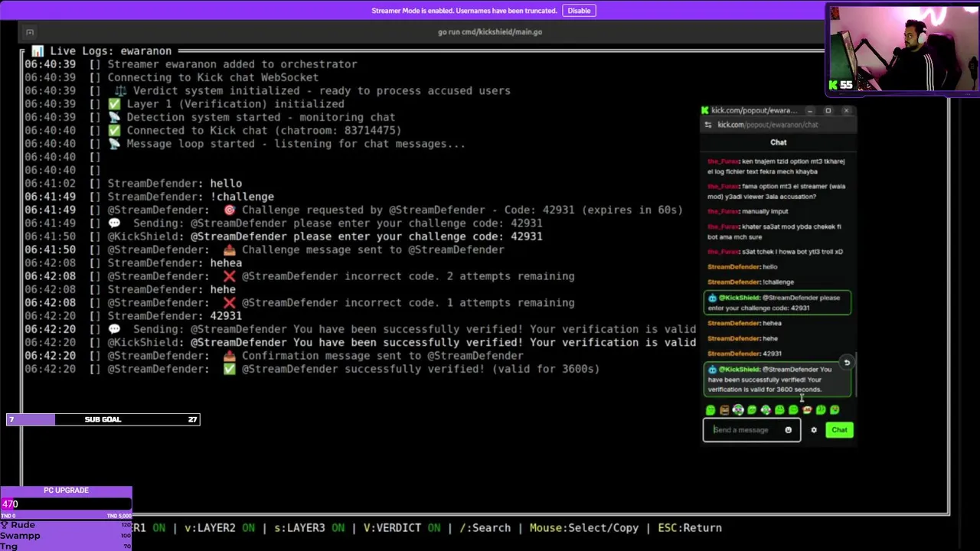Click the PC UPGRADE widget title
The width and height of the screenshot is (980, 551).
coord(66,491)
